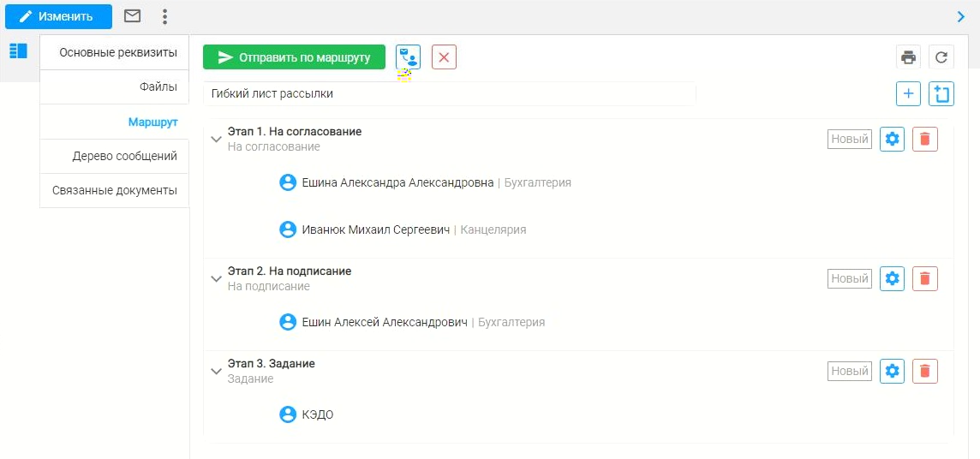This screenshot has height=459, width=980.
Task: Delete Этап 3 with trash icon
Action: [x=925, y=371]
